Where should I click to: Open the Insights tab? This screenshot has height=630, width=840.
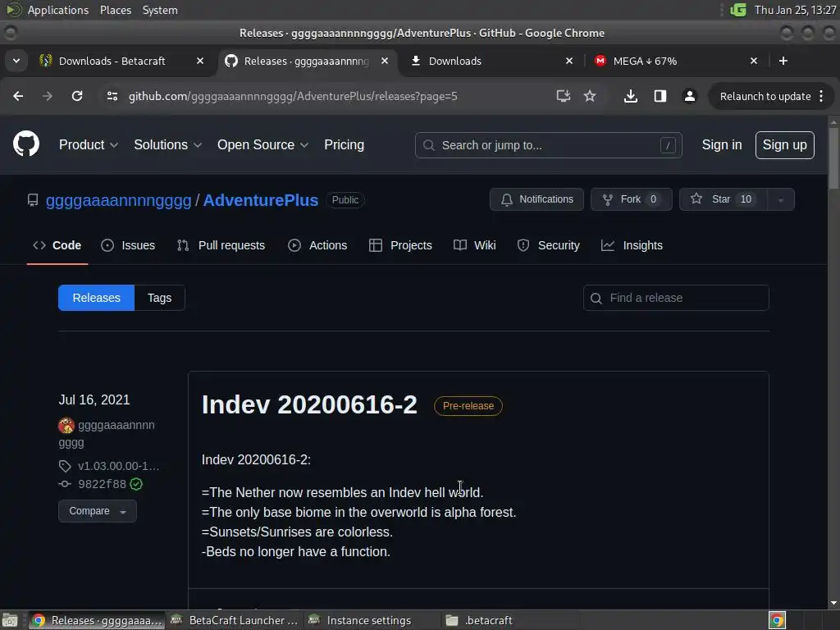[x=632, y=245]
